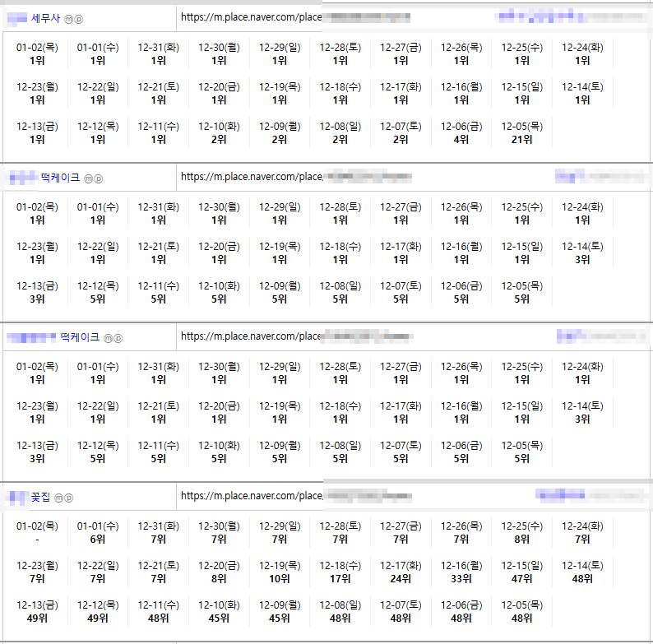Click the circled m icon beside 세무사
Viewport: 653px width, 644px height.
69,19
